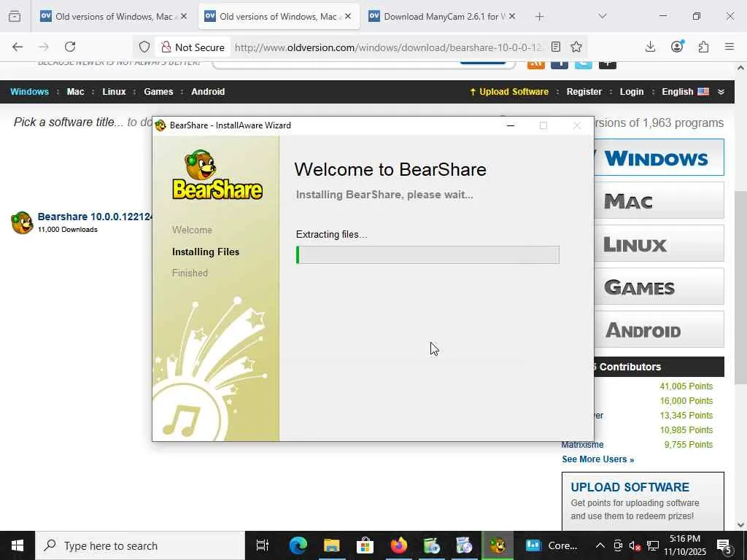Click the Linux category banner button
This screenshot has height=560, width=747.
(659, 244)
